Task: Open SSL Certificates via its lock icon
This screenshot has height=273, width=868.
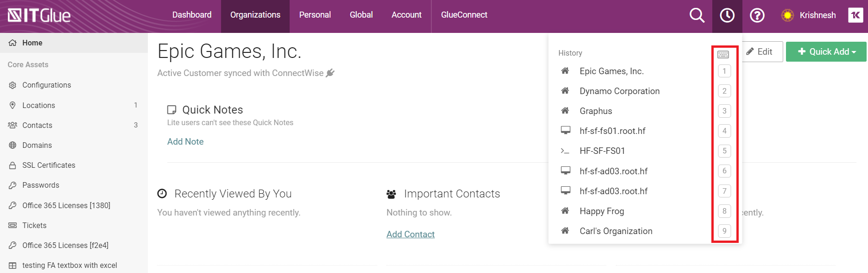Action: click(x=13, y=165)
